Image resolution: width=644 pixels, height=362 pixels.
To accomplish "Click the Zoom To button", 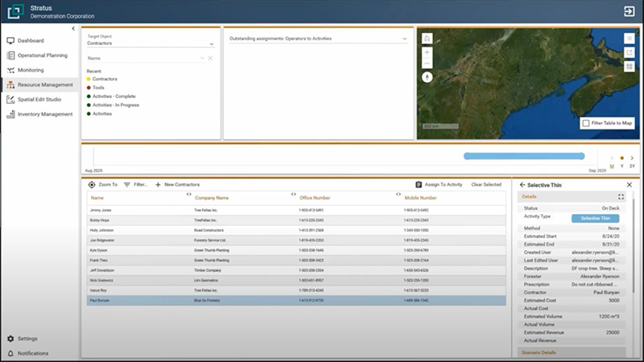I will coord(103,185).
